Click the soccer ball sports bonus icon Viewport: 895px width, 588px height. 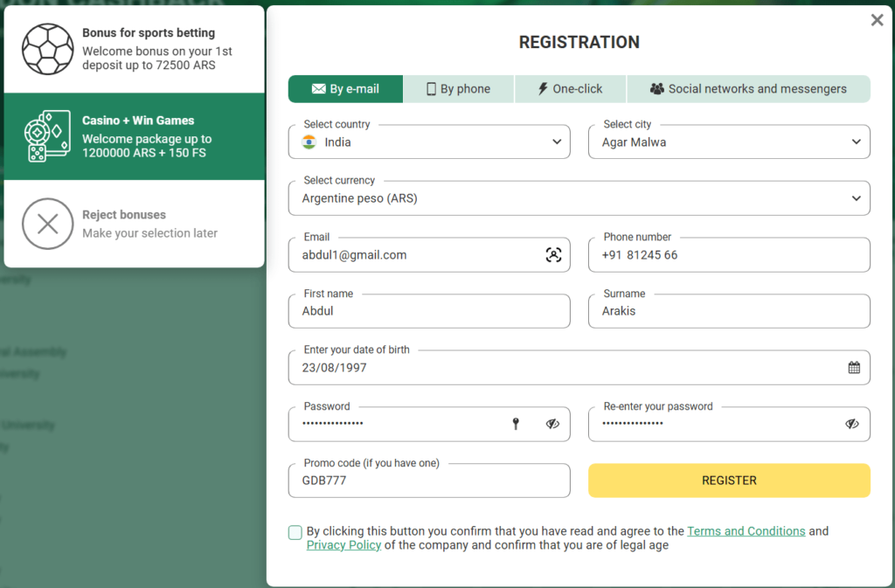click(x=48, y=49)
